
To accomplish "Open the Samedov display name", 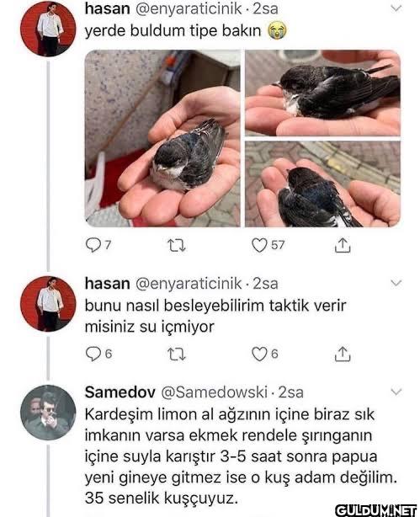I will 120,392.
